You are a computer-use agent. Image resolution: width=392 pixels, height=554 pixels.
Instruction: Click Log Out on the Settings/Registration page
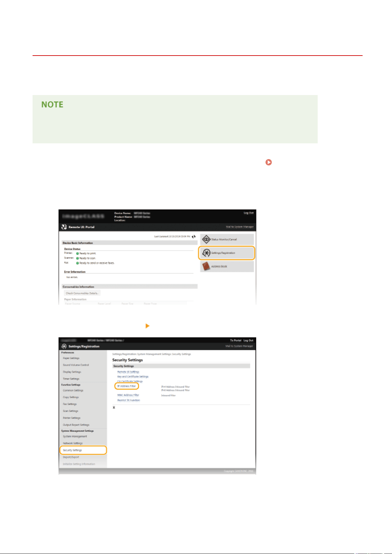pos(249,340)
